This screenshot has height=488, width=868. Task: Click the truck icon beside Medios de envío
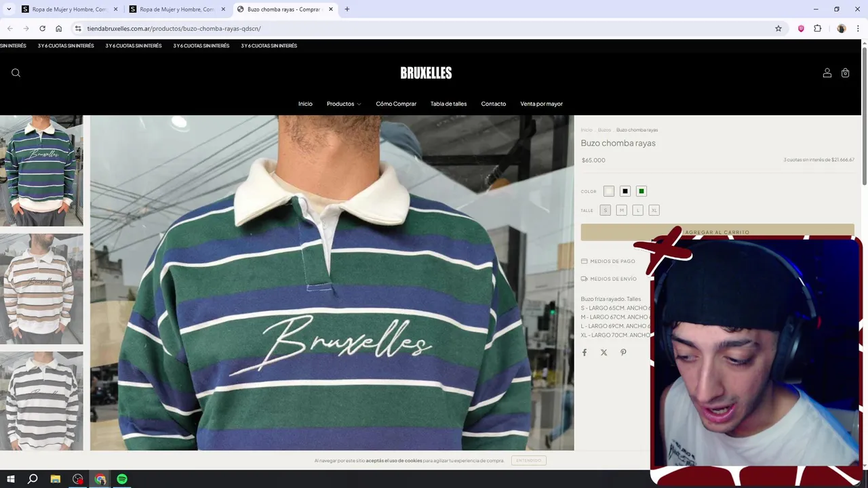[584, 279]
